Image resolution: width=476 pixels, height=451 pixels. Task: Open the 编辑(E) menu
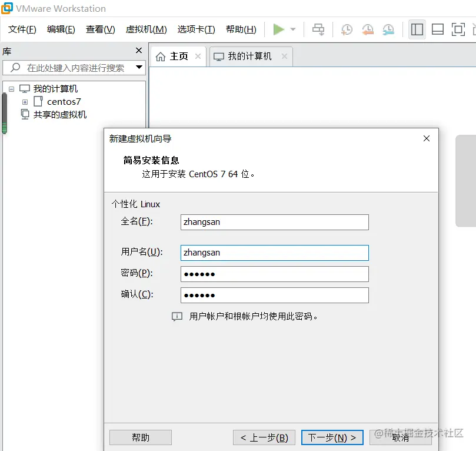(x=61, y=29)
